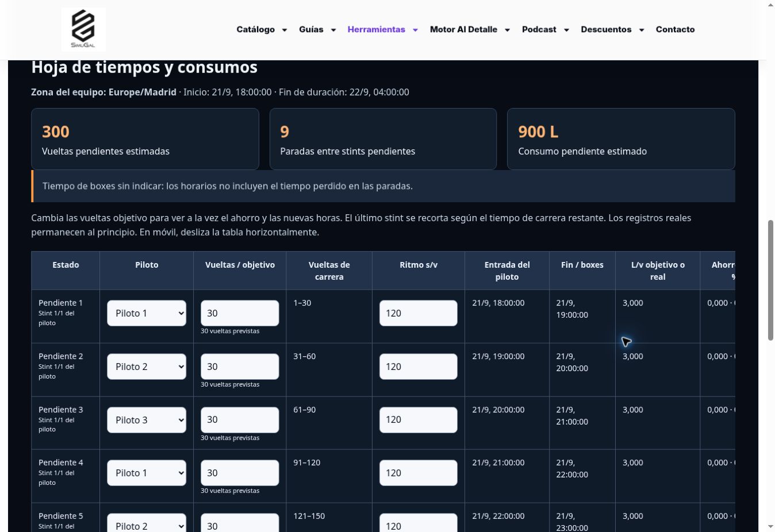
Task: Open the pilot dropdown for Pendiente 4
Action: [x=147, y=473]
